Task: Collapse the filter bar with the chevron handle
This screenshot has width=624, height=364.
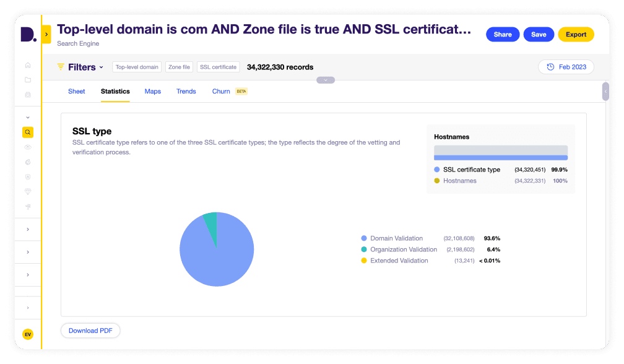Action: coord(326,80)
